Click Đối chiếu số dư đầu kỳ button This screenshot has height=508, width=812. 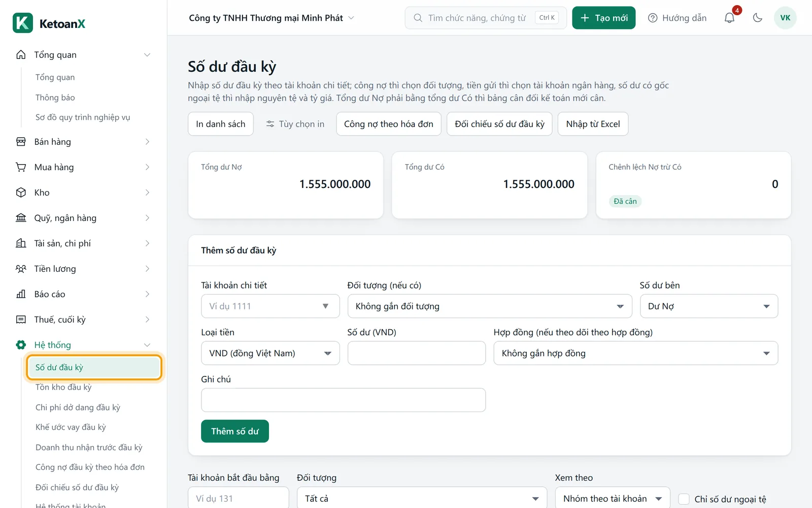click(499, 124)
